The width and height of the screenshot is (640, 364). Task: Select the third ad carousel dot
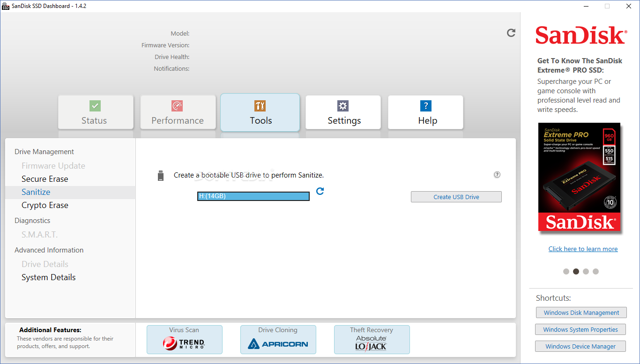coord(586,271)
